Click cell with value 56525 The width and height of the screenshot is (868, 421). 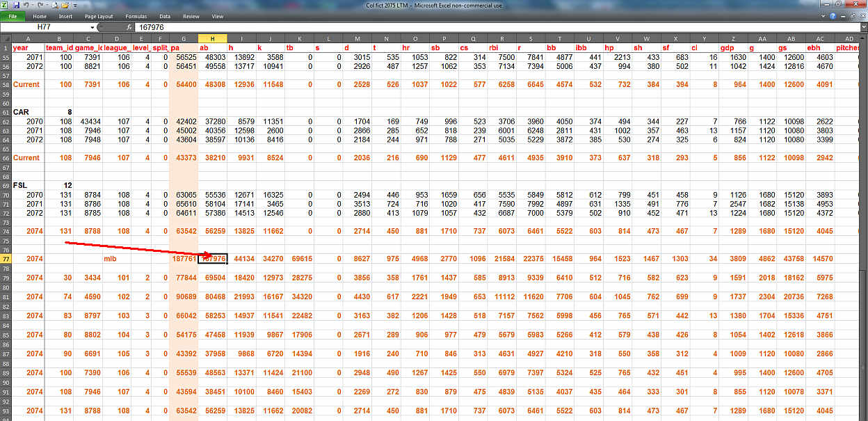184,57
